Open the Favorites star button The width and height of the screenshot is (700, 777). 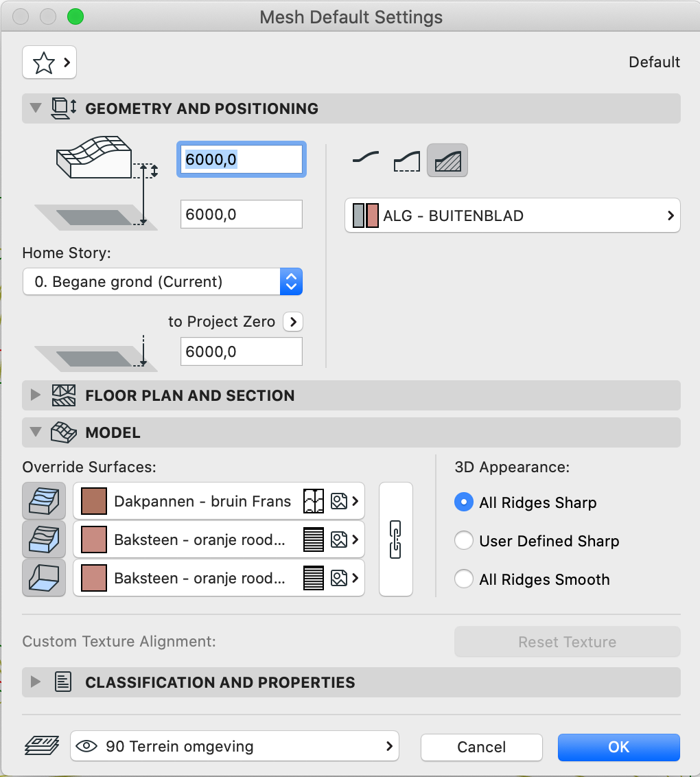(x=49, y=62)
